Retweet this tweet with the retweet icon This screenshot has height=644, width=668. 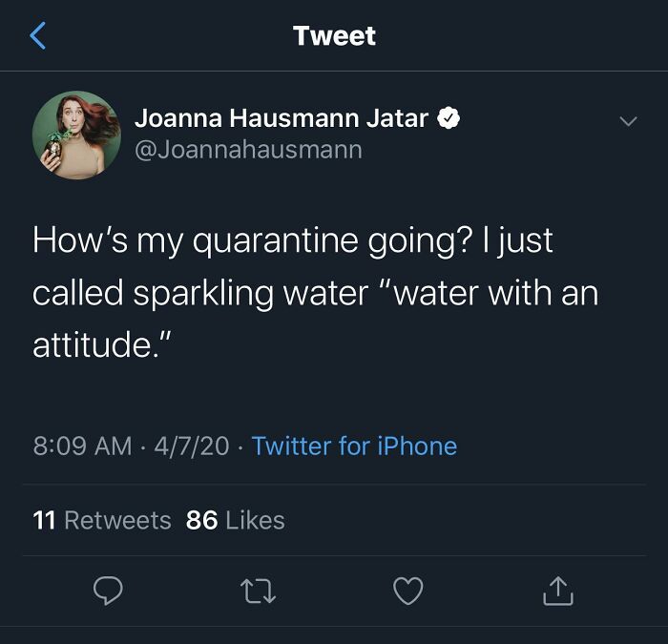pyautogui.click(x=257, y=592)
